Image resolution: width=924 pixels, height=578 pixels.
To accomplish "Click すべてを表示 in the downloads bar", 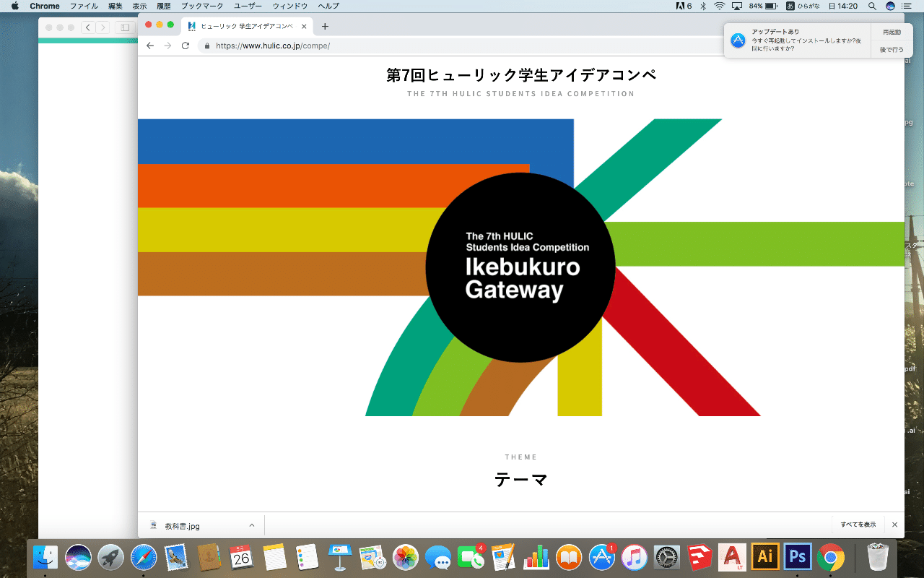I will tap(858, 525).
